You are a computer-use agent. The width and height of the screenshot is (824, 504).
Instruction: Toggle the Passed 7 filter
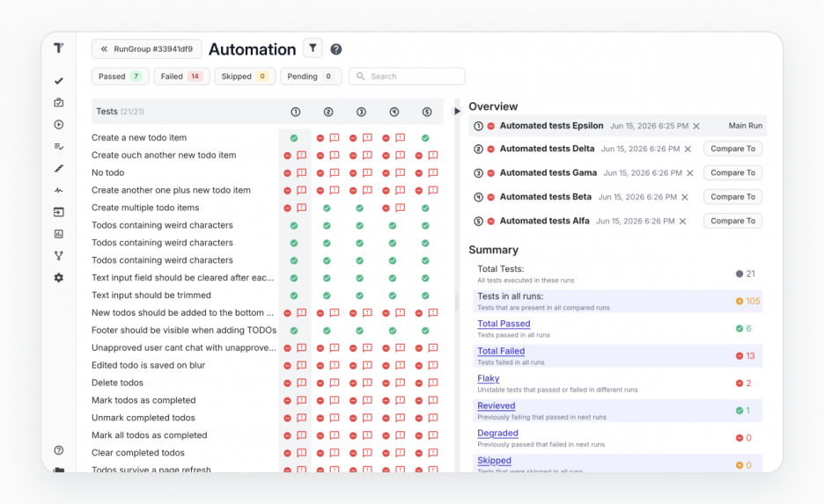click(x=121, y=77)
